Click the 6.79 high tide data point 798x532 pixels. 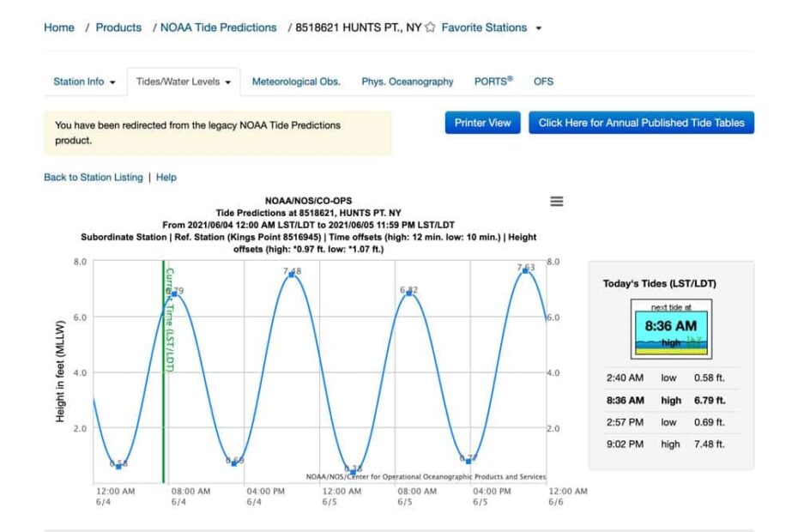[x=174, y=293]
